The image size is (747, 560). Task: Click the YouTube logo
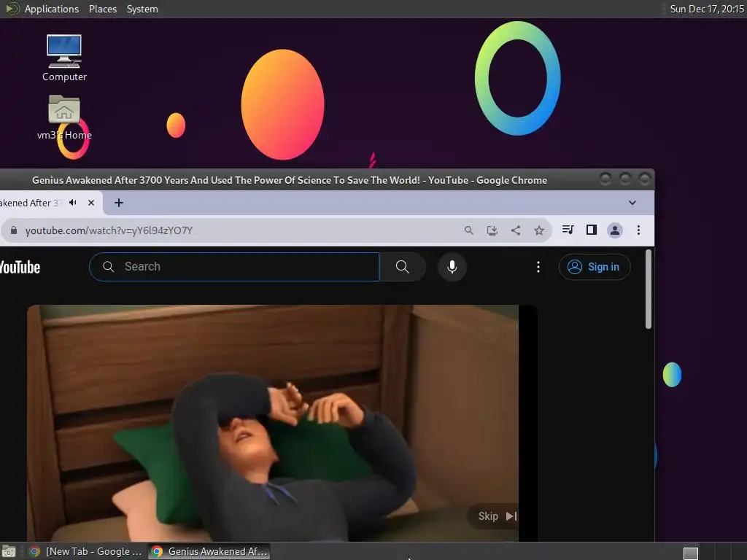[x=20, y=267]
